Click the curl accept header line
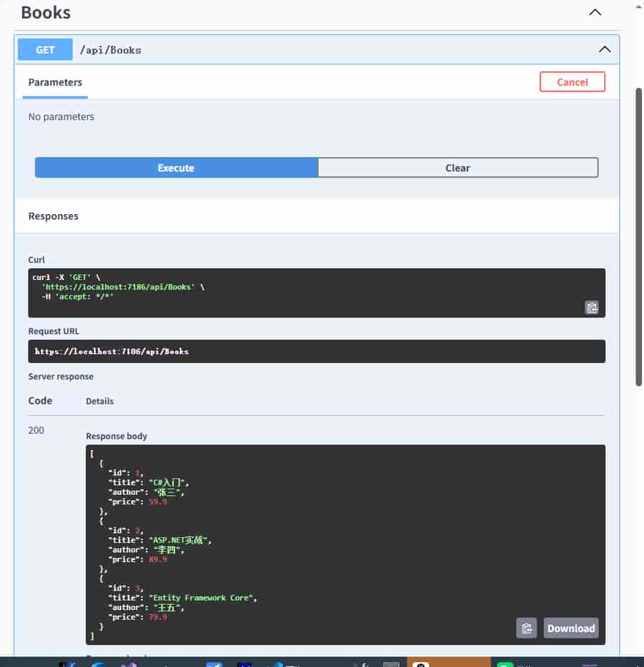The image size is (644, 667). click(x=78, y=296)
